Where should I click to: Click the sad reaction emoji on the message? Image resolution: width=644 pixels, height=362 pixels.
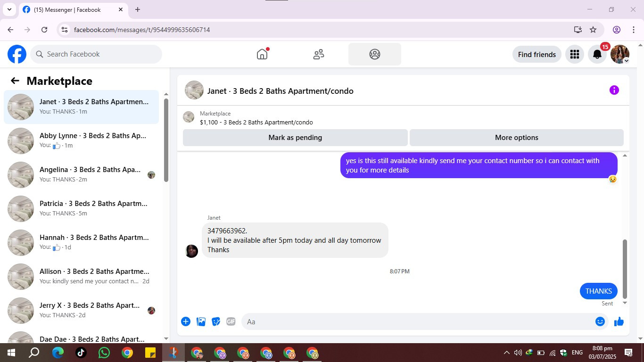coord(612,179)
